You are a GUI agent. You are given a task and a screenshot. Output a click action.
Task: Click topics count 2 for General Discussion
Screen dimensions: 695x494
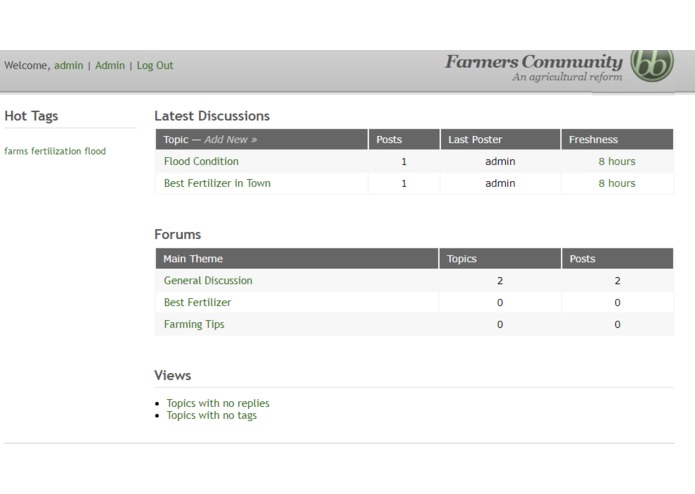pyautogui.click(x=500, y=280)
